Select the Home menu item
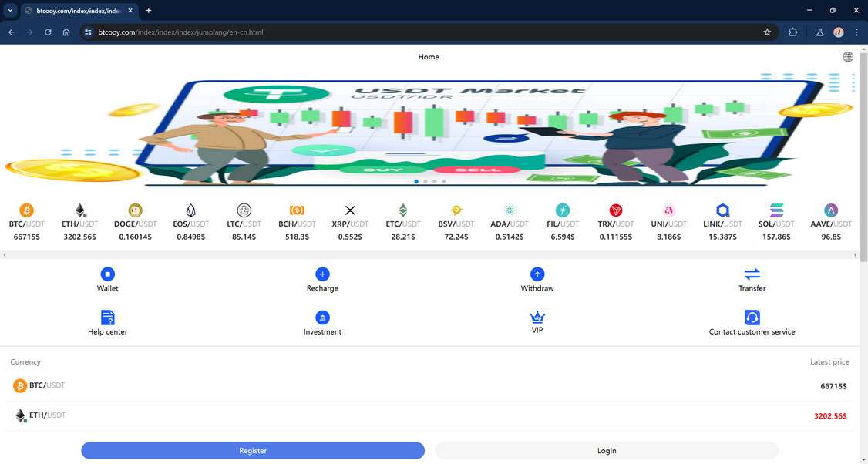 (429, 57)
